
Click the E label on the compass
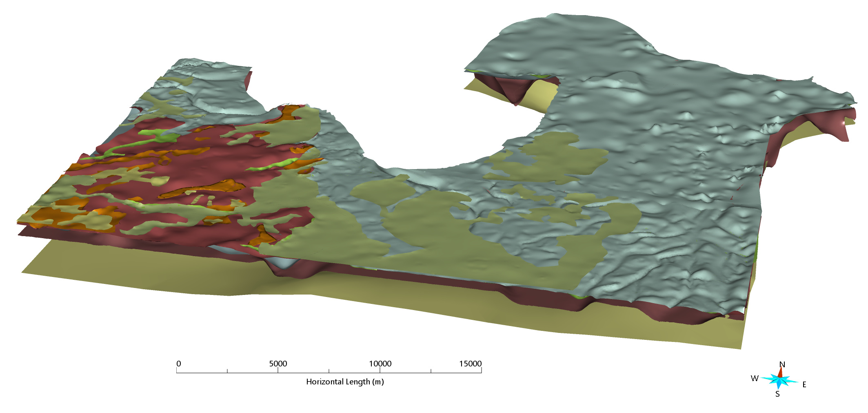[x=804, y=384]
